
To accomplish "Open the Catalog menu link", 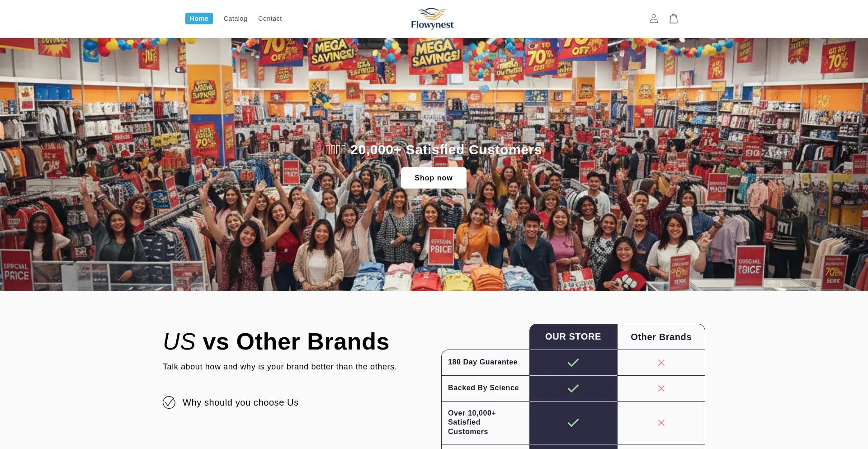I will coord(236,19).
